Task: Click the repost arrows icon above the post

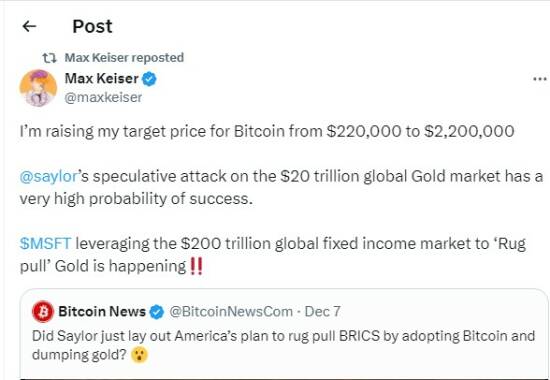Action: 49,58
